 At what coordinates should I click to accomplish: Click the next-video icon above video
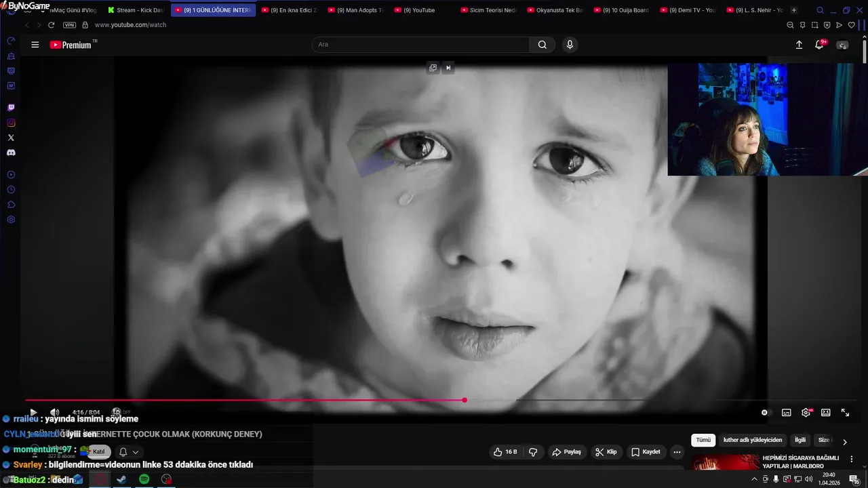[x=448, y=68]
